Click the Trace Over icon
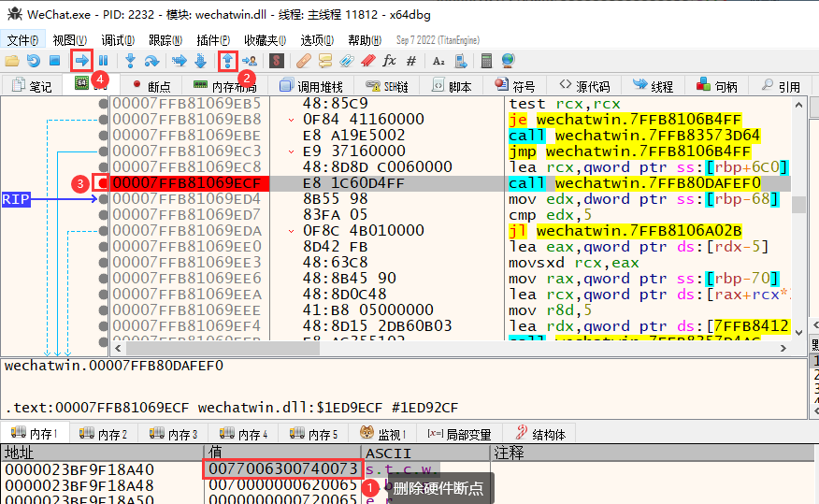Screen dimensions: 819x504 tap(201, 61)
